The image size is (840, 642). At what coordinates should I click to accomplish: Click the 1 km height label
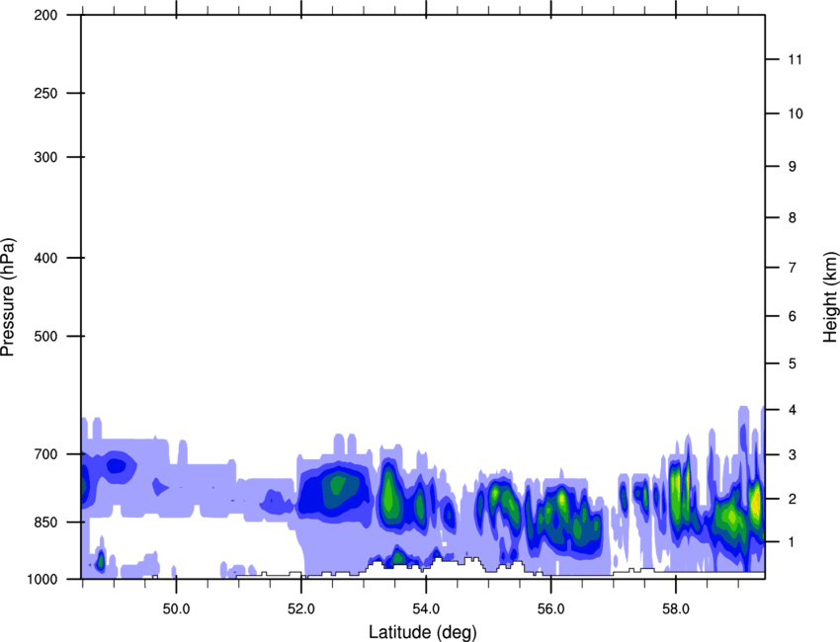tap(793, 542)
